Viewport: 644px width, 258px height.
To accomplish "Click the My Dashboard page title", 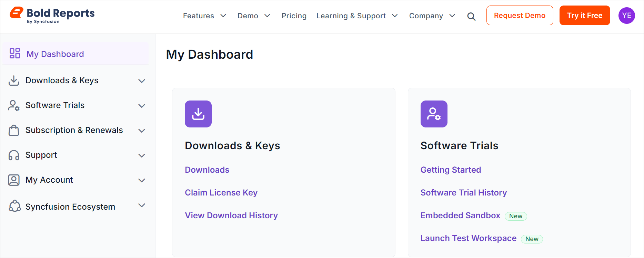I will [x=210, y=55].
